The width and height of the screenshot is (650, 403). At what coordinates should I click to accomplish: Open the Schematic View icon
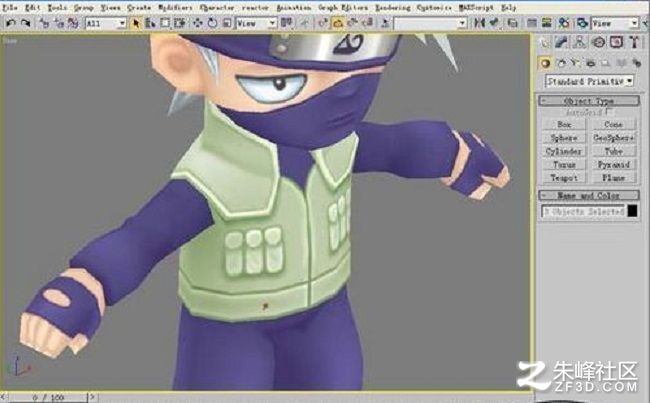tap(546, 23)
